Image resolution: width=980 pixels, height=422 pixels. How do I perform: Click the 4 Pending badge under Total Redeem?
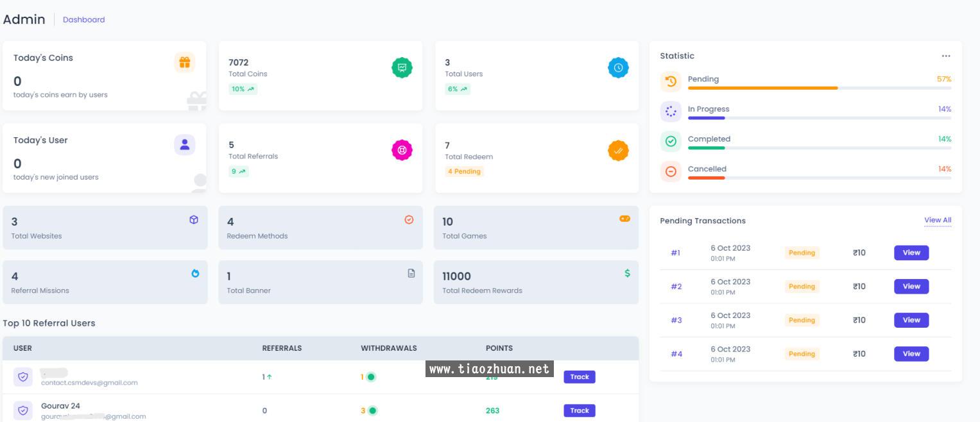(x=464, y=171)
